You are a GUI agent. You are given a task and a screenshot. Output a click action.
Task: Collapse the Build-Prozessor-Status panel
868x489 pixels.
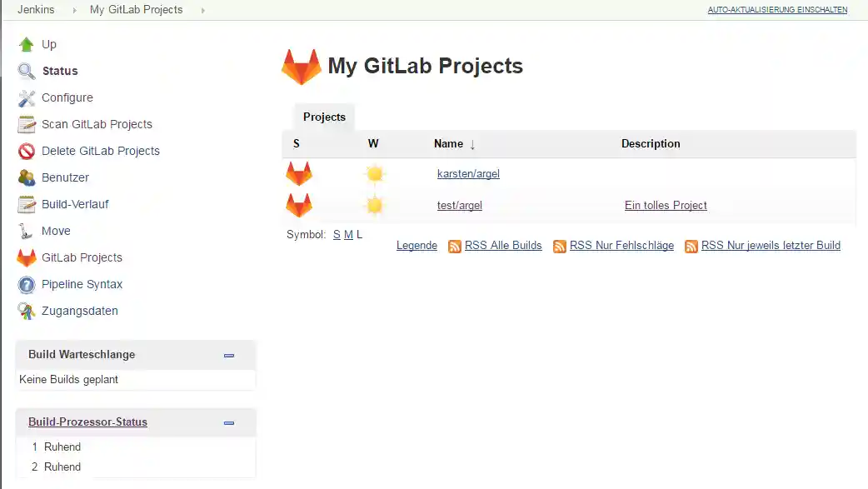coord(228,423)
